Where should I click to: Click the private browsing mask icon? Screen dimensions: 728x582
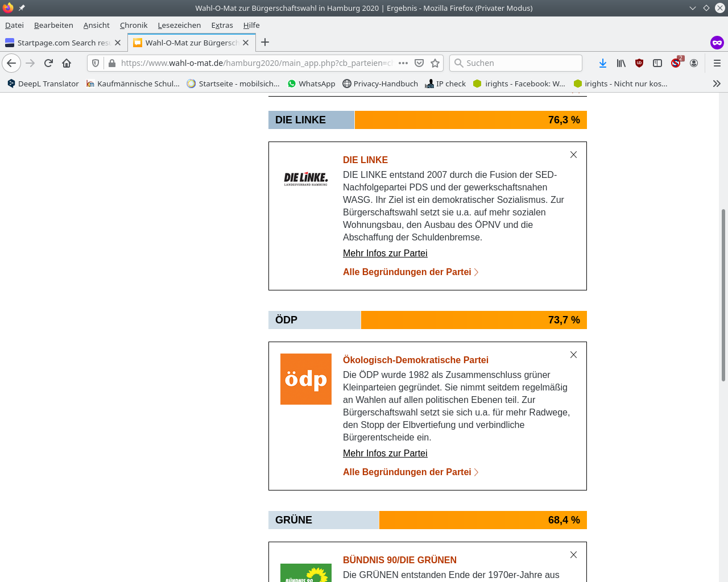click(x=717, y=43)
